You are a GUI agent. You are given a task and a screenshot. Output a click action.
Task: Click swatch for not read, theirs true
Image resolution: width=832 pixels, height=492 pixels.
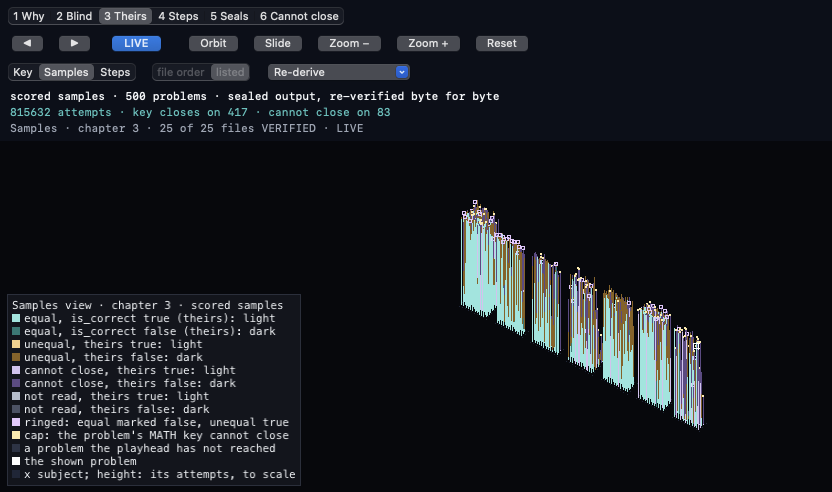(x=16, y=396)
